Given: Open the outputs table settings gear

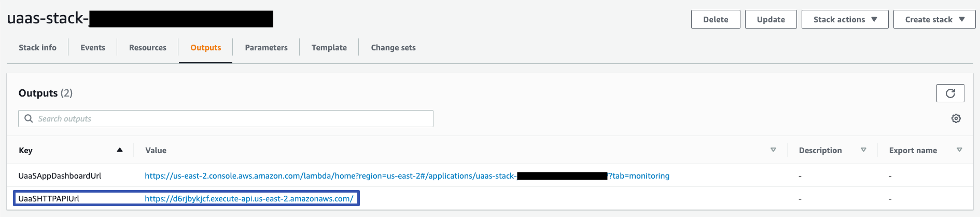Looking at the screenshot, I should [956, 118].
